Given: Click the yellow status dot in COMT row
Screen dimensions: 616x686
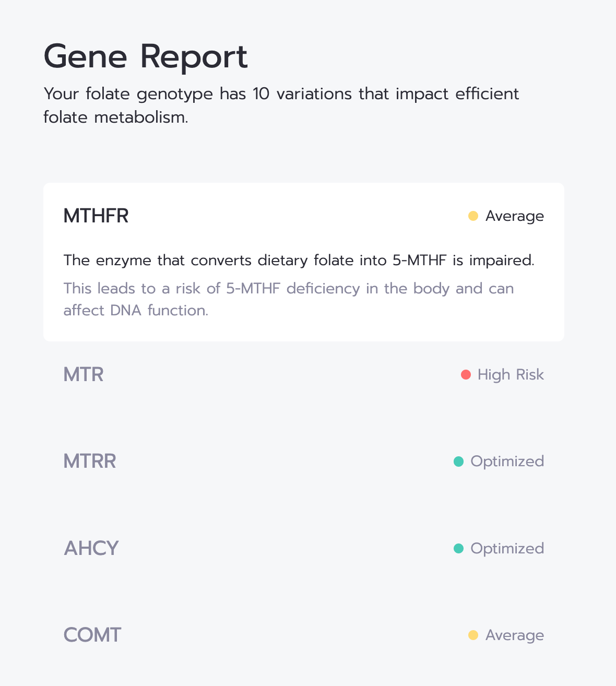Looking at the screenshot, I should click(x=473, y=635).
